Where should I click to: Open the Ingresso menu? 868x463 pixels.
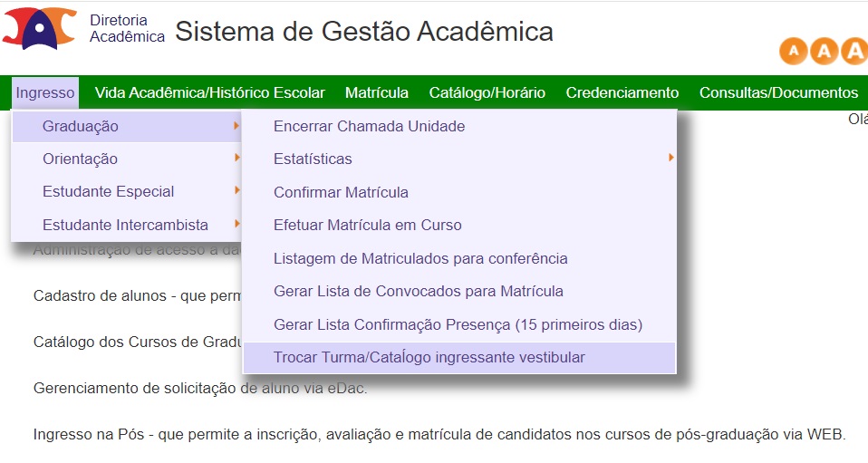pyautogui.click(x=45, y=92)
